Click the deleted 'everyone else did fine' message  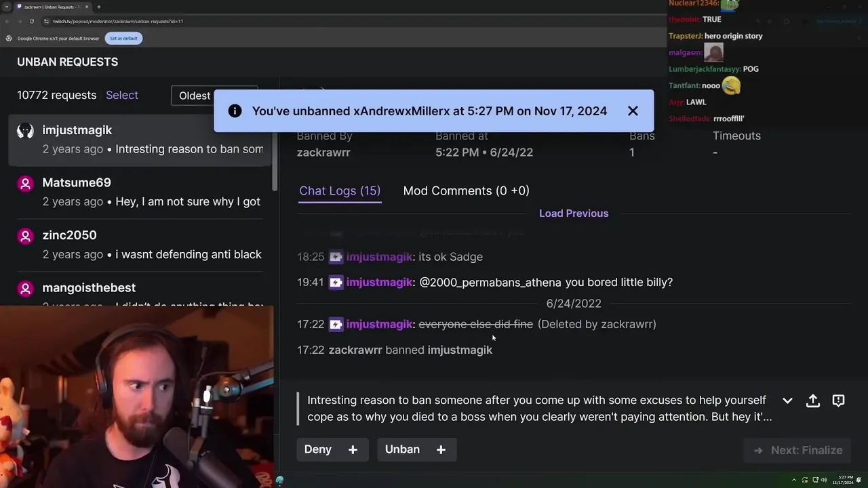tap(476, 324)
